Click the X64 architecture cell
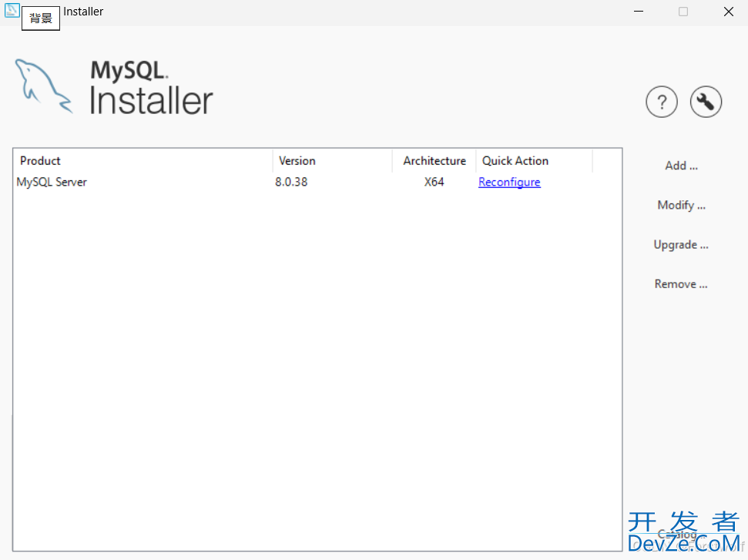 (434, 183)
